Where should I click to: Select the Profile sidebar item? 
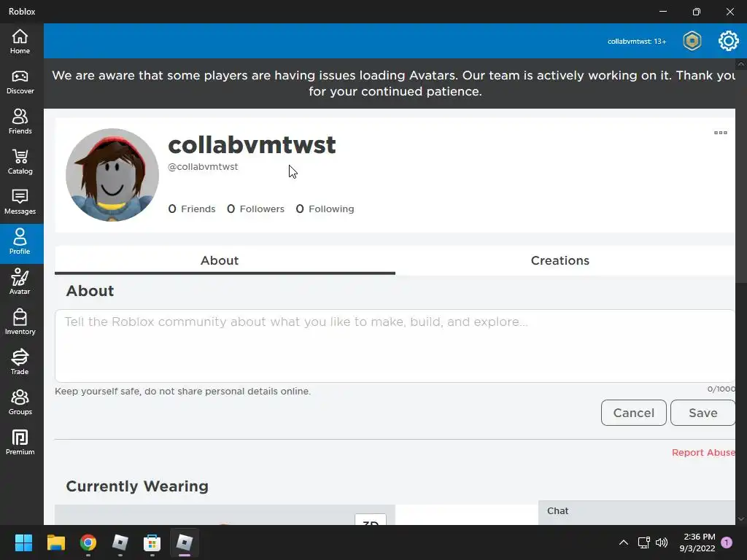coord(20,243)
